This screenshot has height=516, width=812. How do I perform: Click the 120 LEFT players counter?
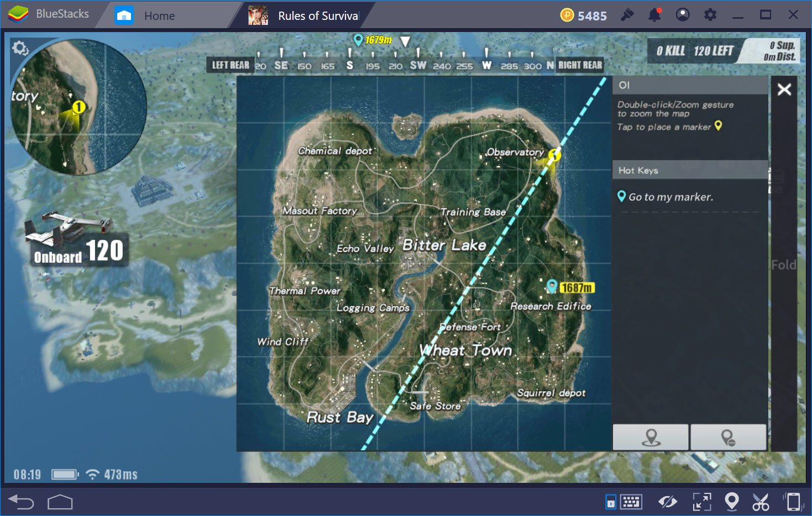pyautogui.click(x=714, y=51)
